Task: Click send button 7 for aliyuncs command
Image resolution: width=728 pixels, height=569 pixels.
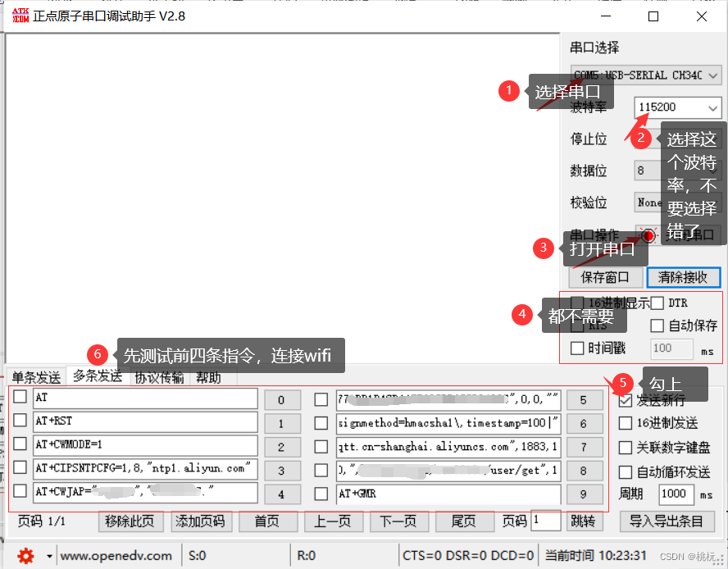Action: pyautogui.click(x=585, y=448)
